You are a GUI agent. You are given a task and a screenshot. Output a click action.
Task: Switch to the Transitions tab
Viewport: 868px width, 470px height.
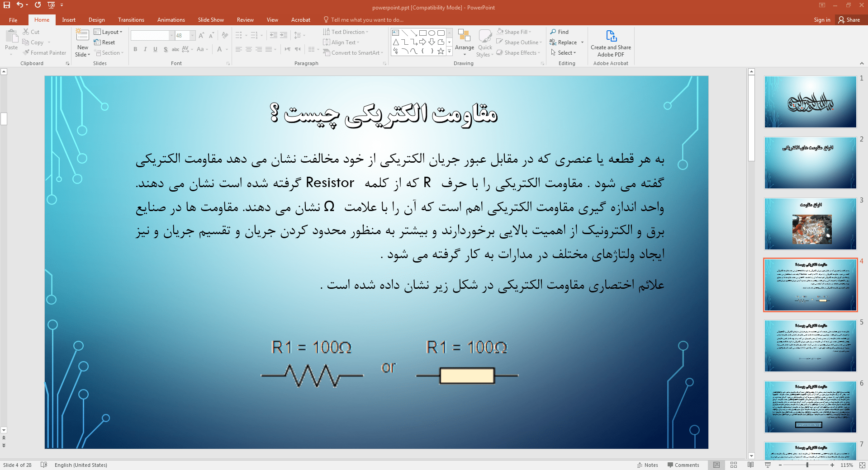[131, 20]
